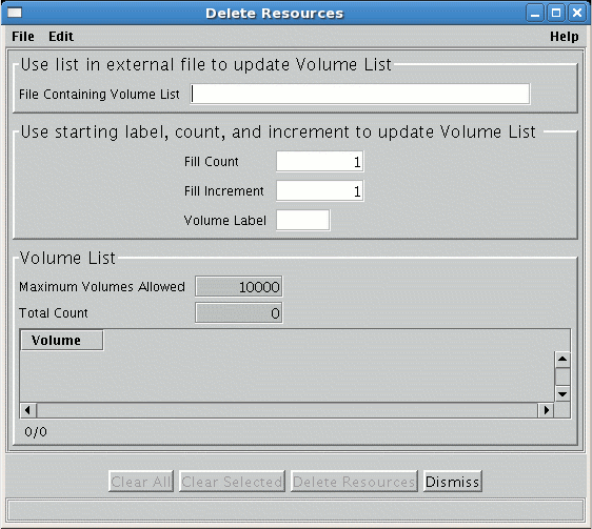Screen dimensions: 592x529
Task: Focus the Fill Count input box
Action: [320, 162]
